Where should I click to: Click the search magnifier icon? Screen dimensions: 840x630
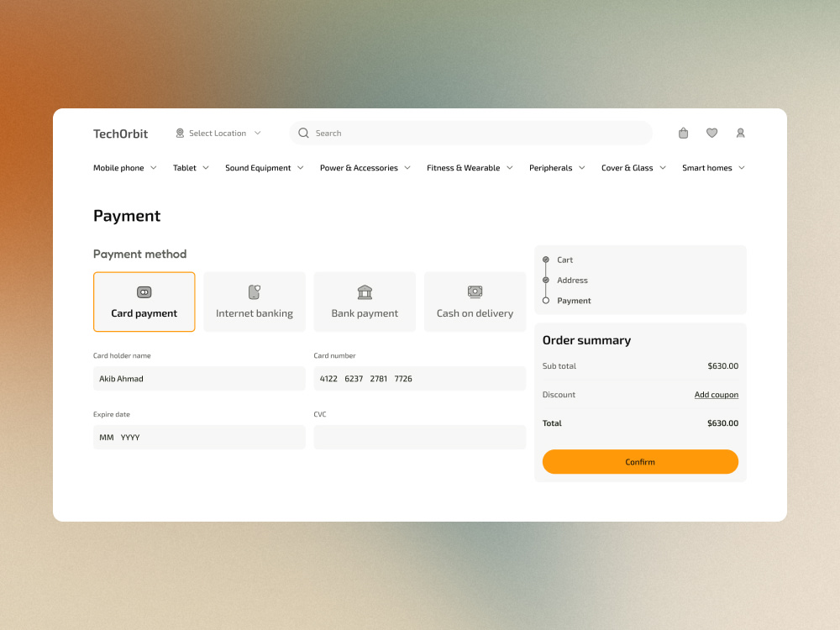pyautogui.click(x=303, y=133)
